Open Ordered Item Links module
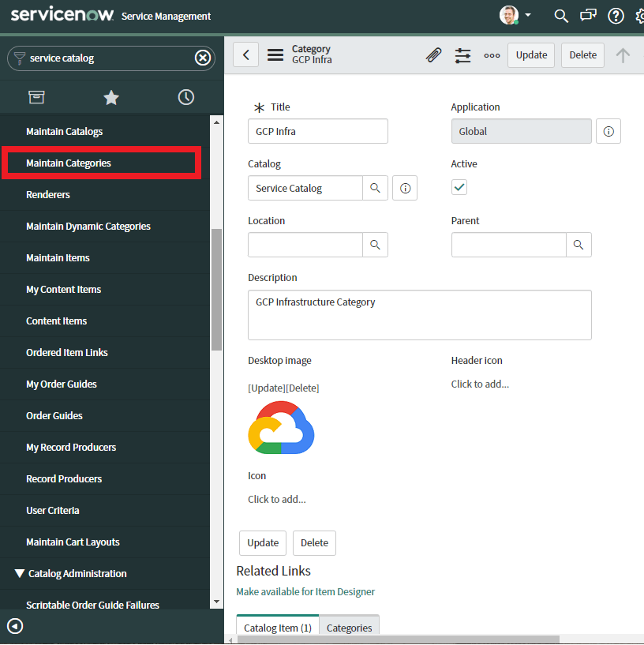Screen dimensions: 644x645 click(x=66, y=353)
